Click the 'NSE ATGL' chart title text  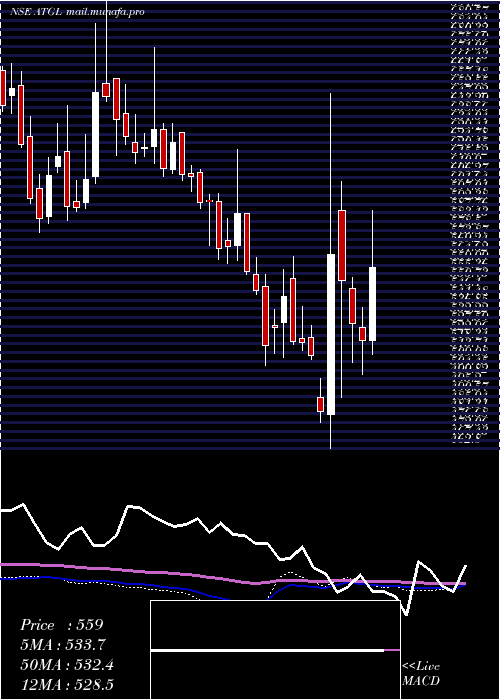coord(37,12)
